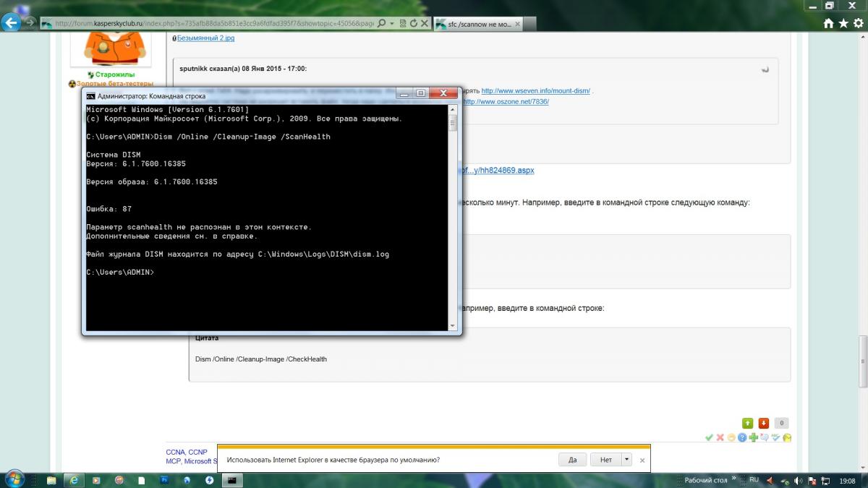
Task: Click the Photoshop icon in the taskbar
Action: point(164,479)
